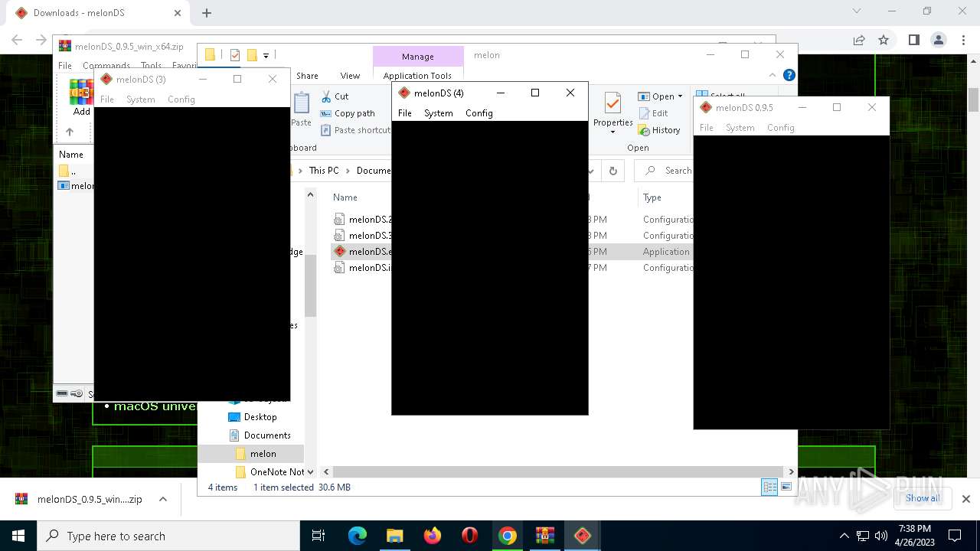Click the Explorer Search box
This screenshot has height=551, width=980.
[665, 171]
